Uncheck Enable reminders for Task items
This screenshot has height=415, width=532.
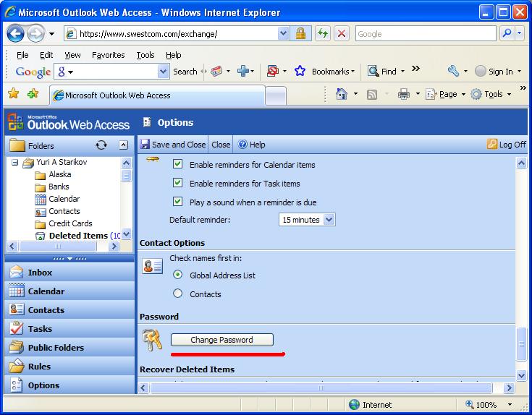coord(178,183)
